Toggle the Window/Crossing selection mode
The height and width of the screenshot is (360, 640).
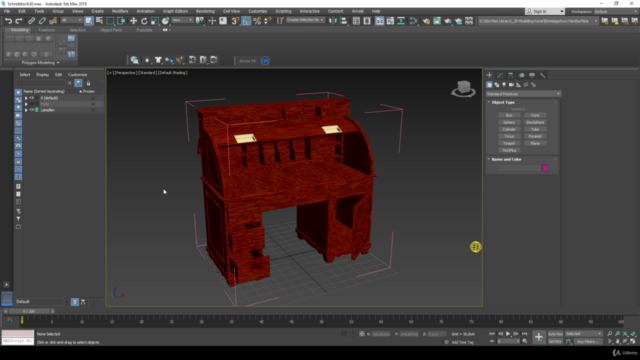coord(121,21)
